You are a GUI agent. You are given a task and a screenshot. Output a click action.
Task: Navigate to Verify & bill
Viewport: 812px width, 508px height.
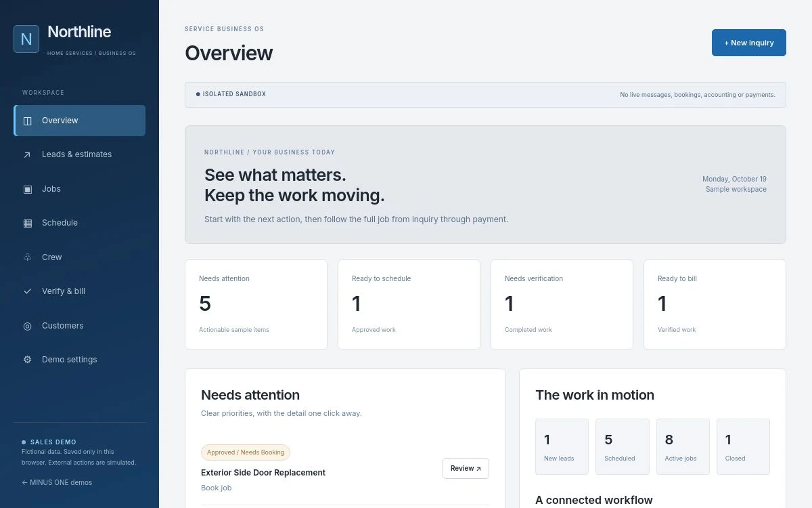tap(80, 291)
